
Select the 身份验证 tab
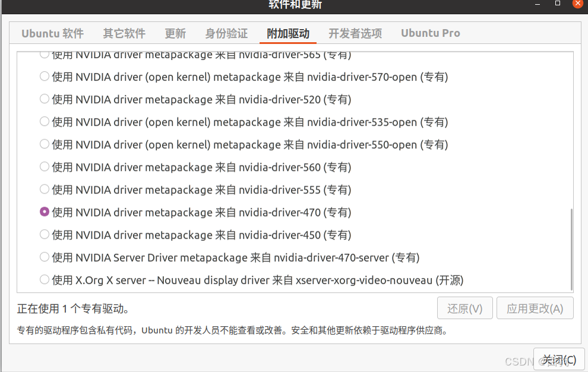click(226, 33)
